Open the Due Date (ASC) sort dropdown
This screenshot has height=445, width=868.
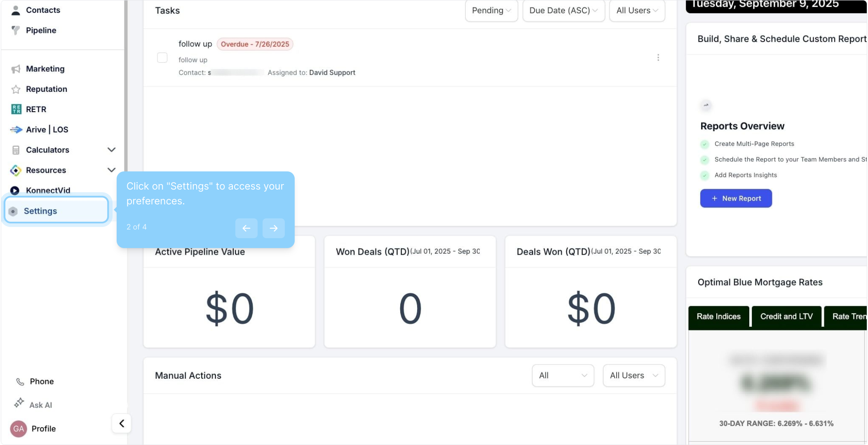pos(563,11)
